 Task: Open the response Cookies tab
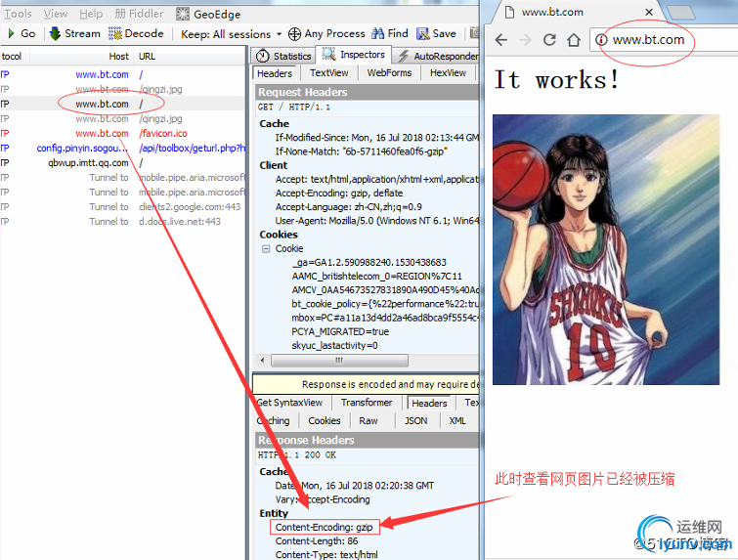pos(325,420)
